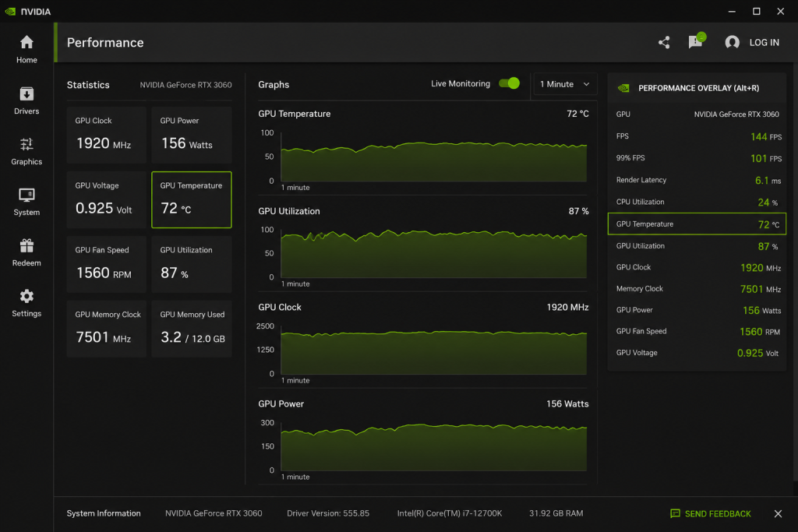
Task: Select 99% FPS overlay row
Action: (697, 158)
